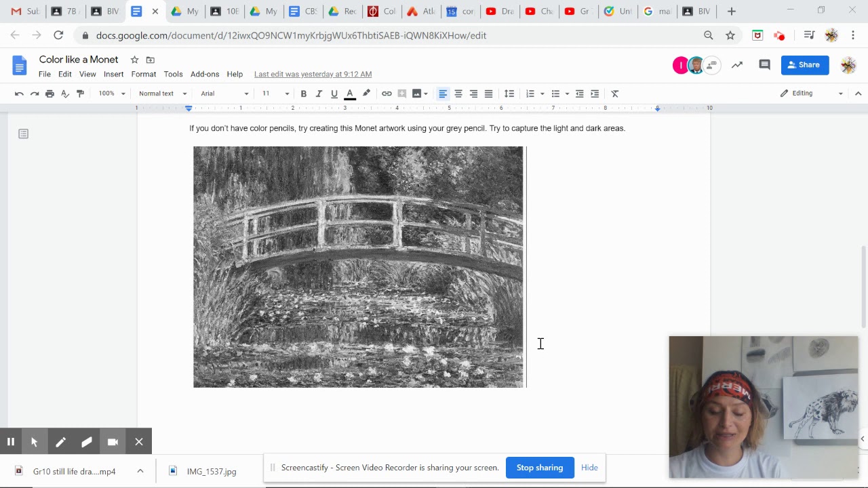Open the last edit version history link
Image resolution: width=868 pixels, height=488 pixels.
313,74
